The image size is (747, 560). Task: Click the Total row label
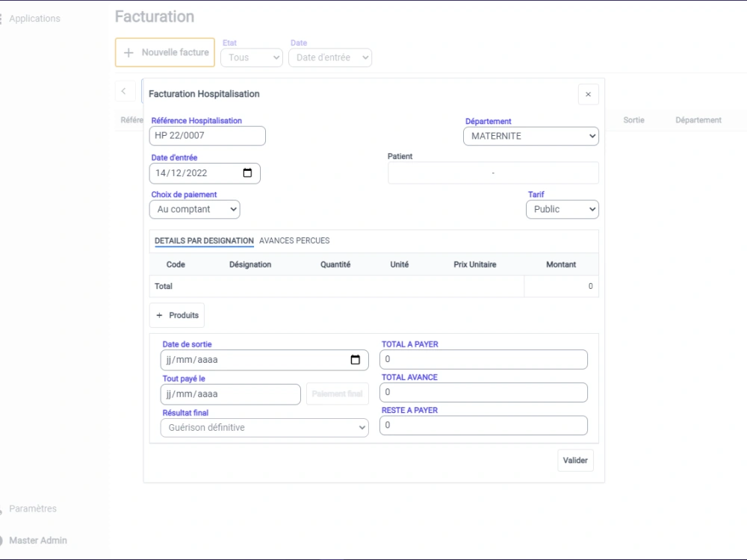point(164,286)
